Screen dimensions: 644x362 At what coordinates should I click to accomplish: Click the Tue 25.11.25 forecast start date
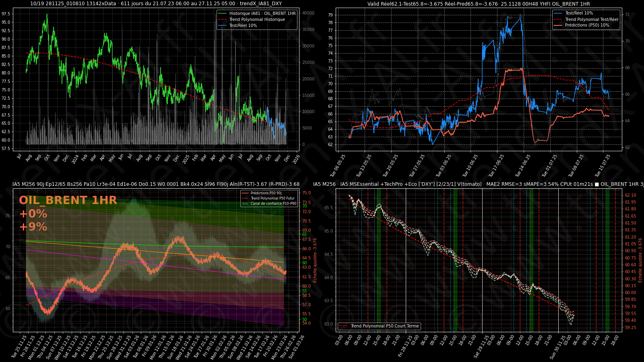point(19,346)
